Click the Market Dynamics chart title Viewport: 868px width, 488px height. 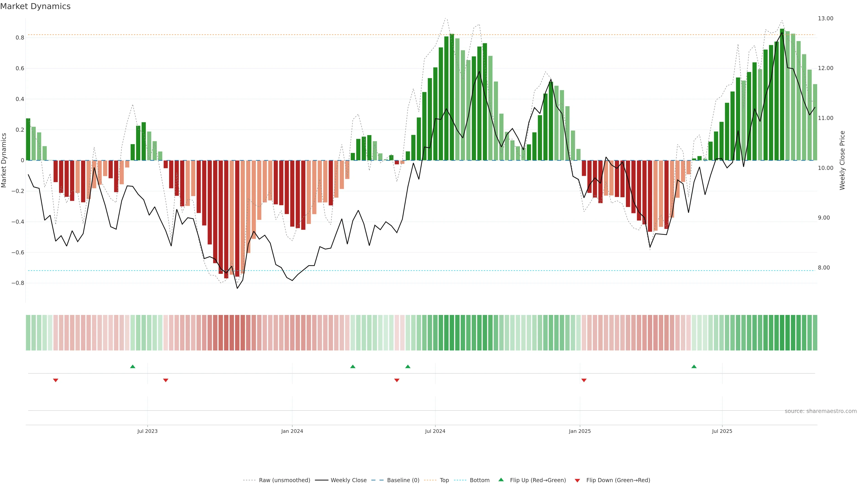coord(35,6)
